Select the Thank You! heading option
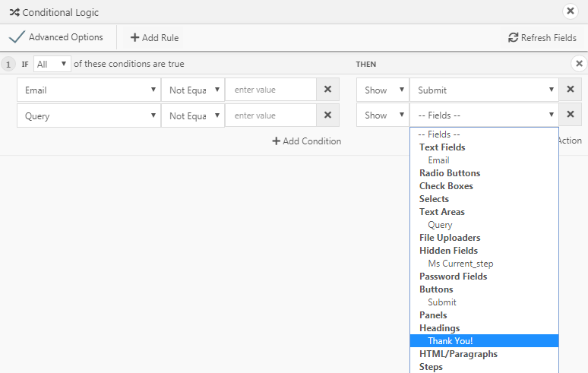Screen dimensions: 588x373 click(484, 341)
